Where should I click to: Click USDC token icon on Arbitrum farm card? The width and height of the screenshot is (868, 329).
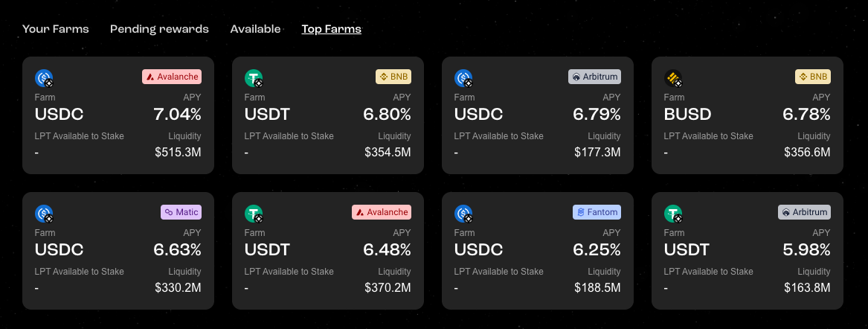pyautogui.click(x=464, y=78)
